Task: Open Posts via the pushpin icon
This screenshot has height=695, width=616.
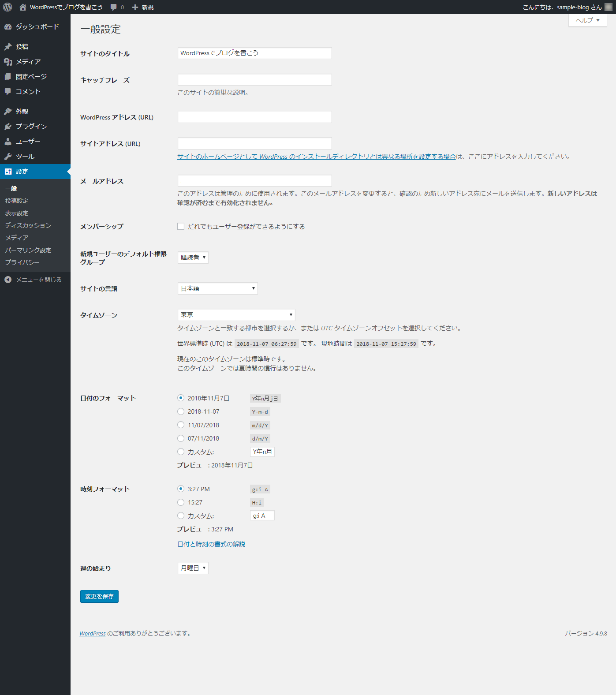Action: pyautogui.click(x=8, y=47)
